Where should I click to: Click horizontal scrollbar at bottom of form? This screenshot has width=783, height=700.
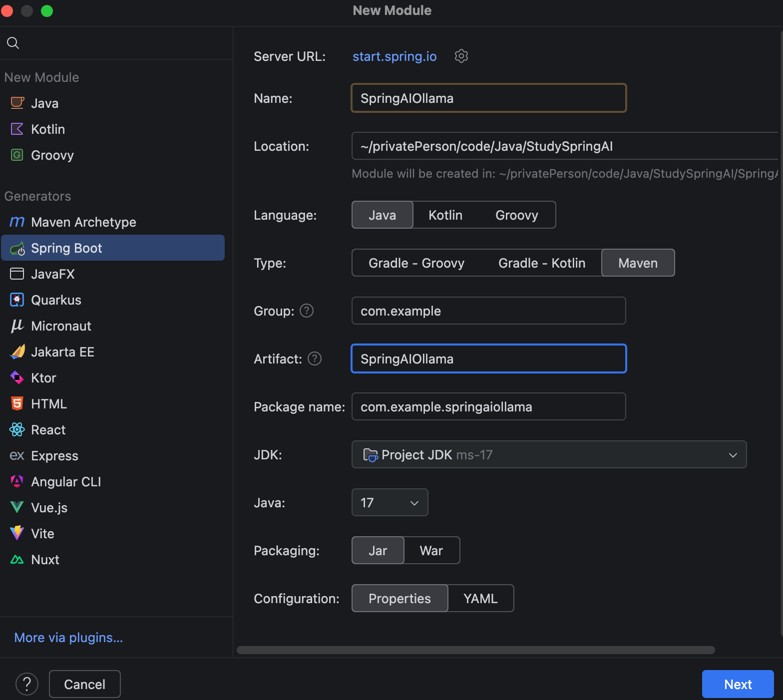coord(476,650)
